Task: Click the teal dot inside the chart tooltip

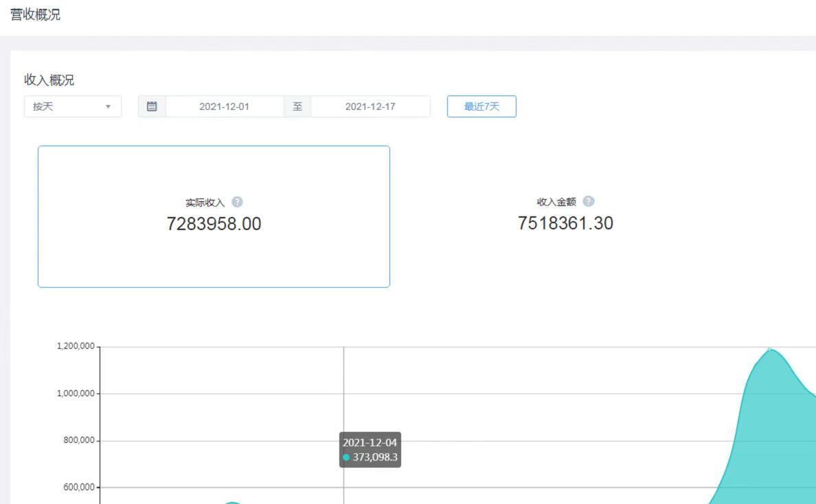Action: pos(346,457)
